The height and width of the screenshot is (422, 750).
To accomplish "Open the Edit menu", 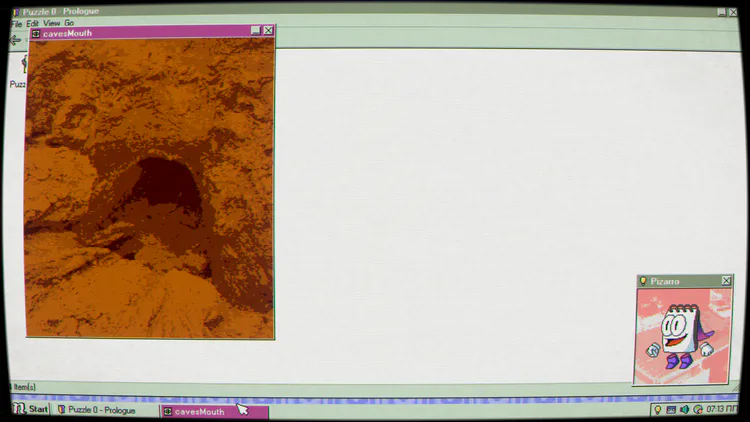I will pyautogui.click(x=32, y=23).
